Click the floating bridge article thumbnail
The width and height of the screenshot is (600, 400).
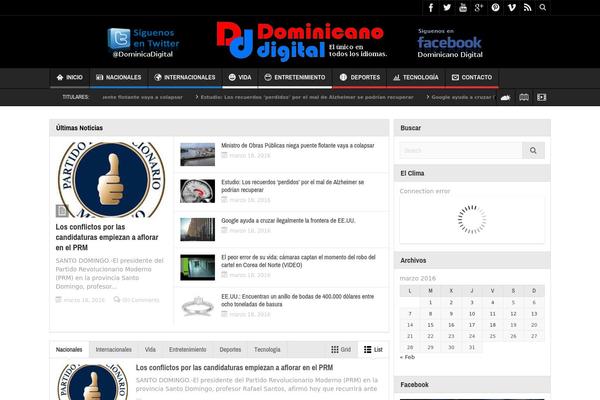point(197,154)
